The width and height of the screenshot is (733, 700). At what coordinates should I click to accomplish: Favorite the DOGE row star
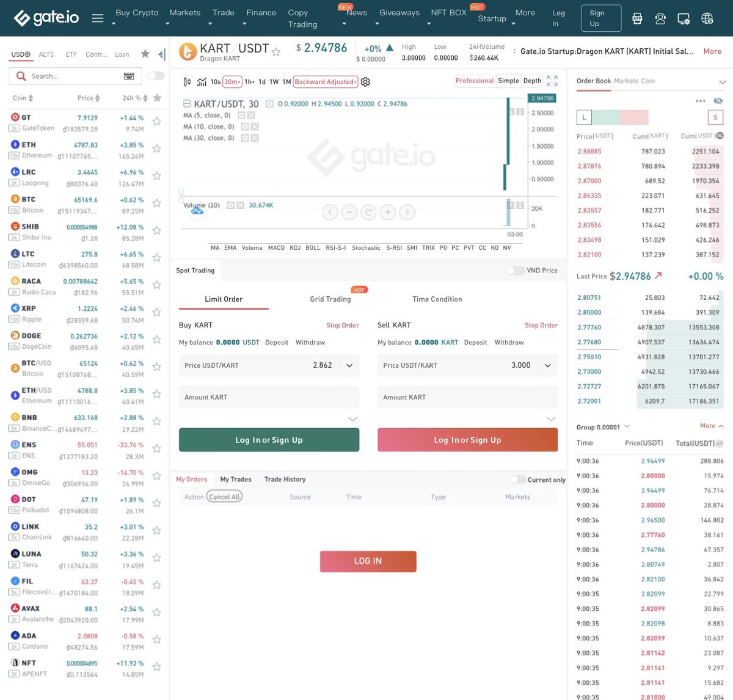click(157, 339)
